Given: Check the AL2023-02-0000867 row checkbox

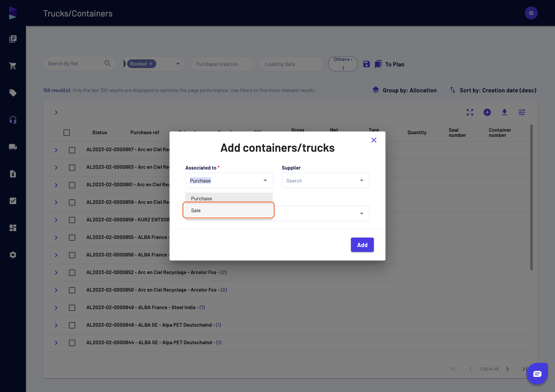Looking at the screenshot, I should pyautogui.click(x=72, y=150).
